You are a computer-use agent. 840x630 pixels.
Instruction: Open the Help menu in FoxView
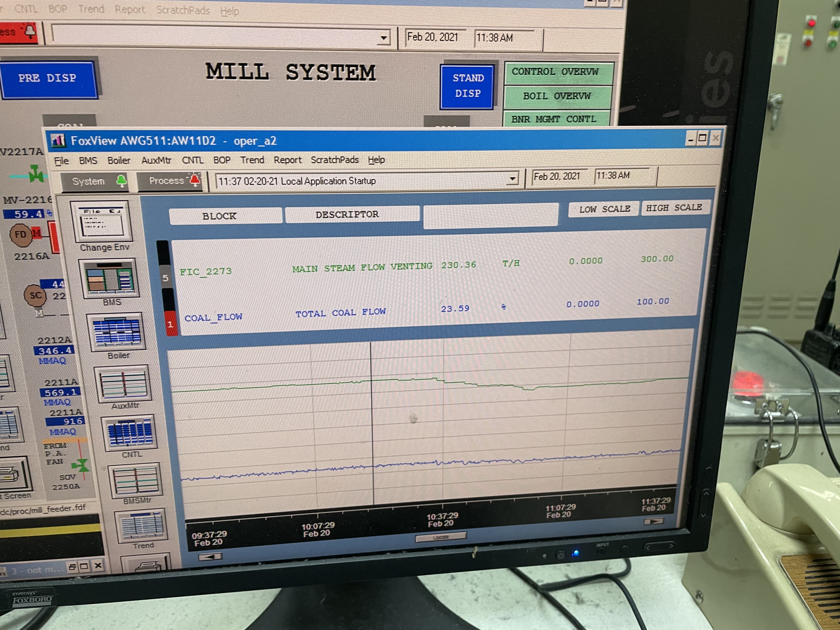click(x=376, y=160)
